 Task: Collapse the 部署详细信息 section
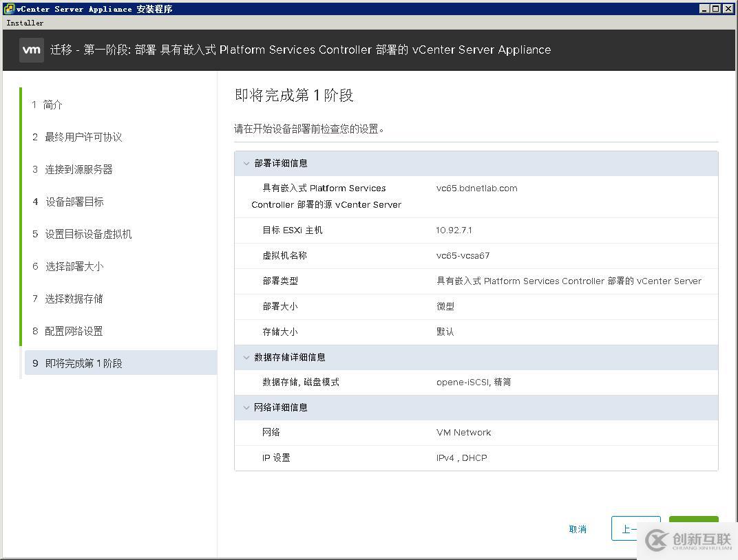pos(246,164)
